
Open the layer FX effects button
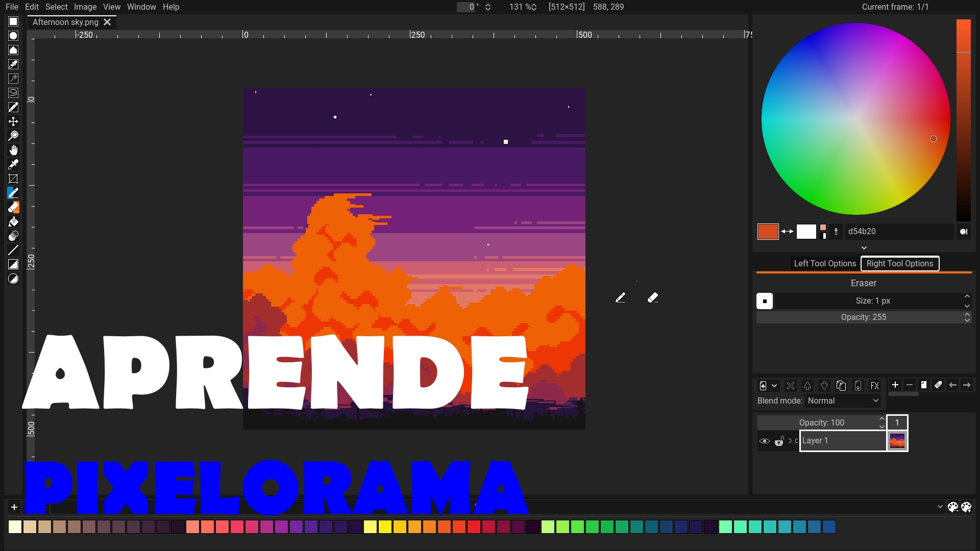[x=874, y=386]
